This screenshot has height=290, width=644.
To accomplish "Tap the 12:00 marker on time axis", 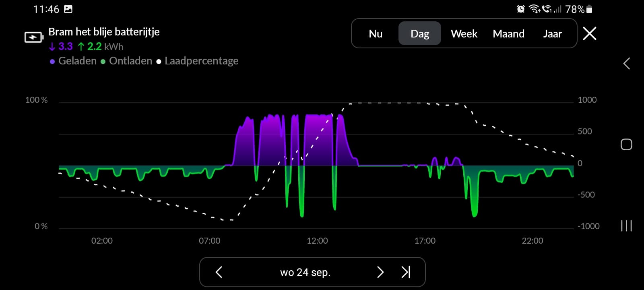I will click(317, 241).
